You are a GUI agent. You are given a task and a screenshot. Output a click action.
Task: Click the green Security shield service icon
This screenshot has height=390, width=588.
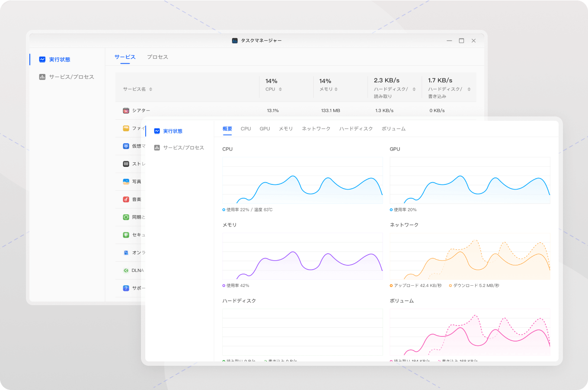[x=126, y=235]
